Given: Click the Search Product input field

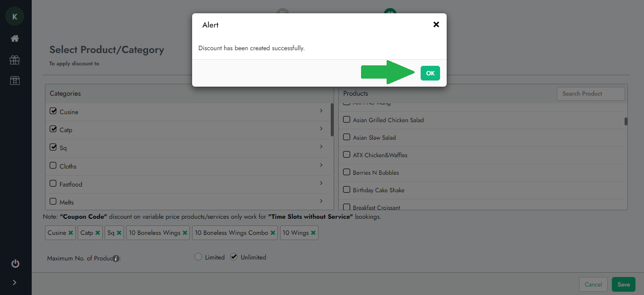Looking at the screenshot, I should click(590, 94).
